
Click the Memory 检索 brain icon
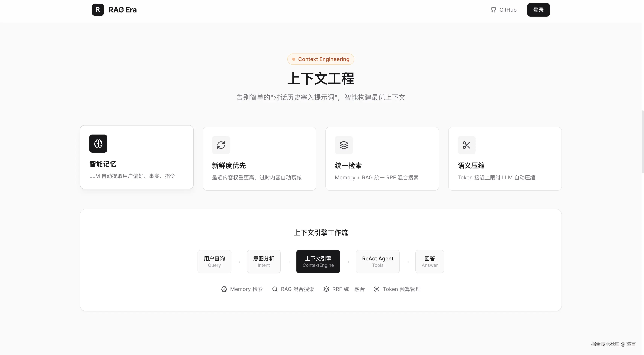tap(224, 289)
